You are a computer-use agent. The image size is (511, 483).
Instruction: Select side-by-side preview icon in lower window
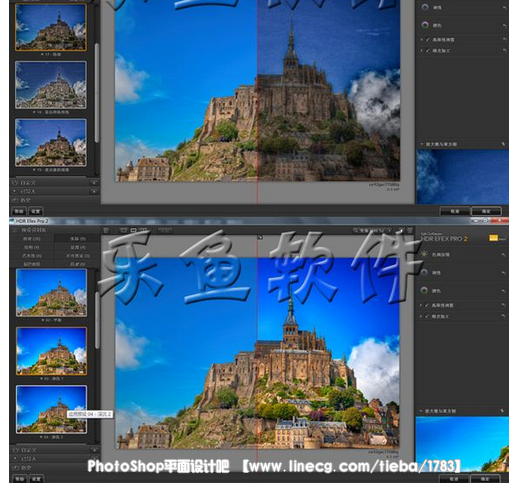(143, 230)
